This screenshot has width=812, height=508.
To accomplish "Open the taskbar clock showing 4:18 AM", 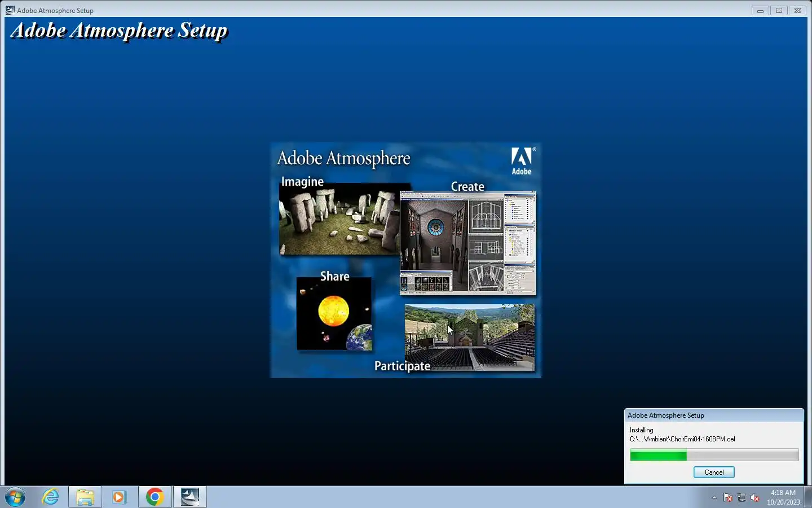I will click(x=783, y=497).
